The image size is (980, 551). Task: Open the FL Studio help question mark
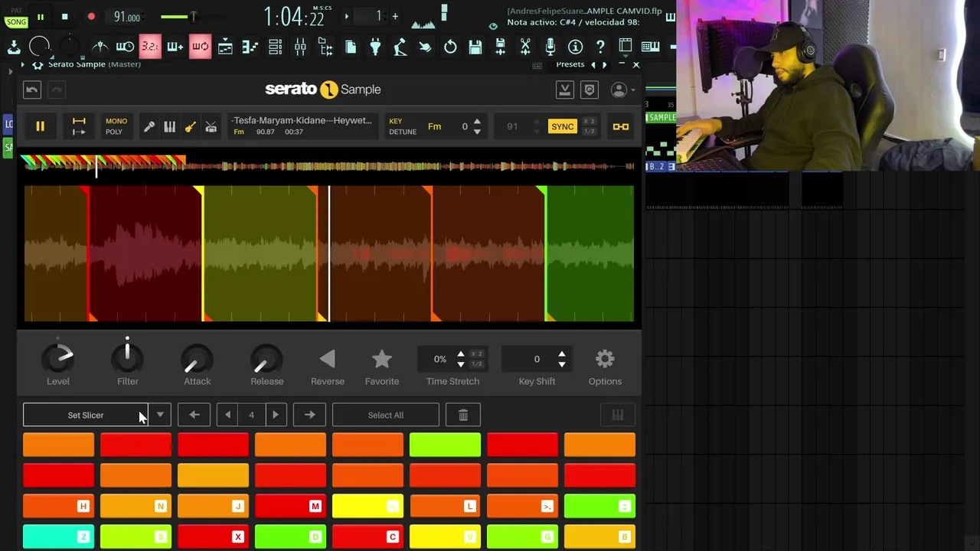coord(600,47)
